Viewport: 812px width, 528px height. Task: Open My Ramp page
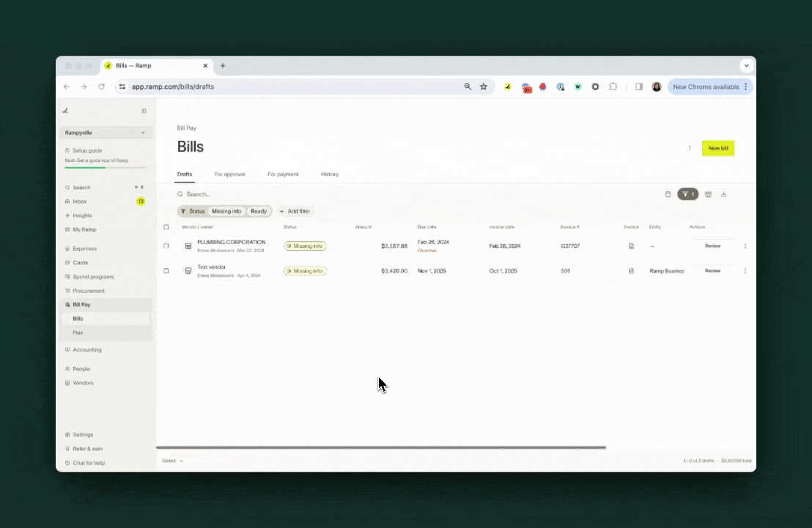84,230
